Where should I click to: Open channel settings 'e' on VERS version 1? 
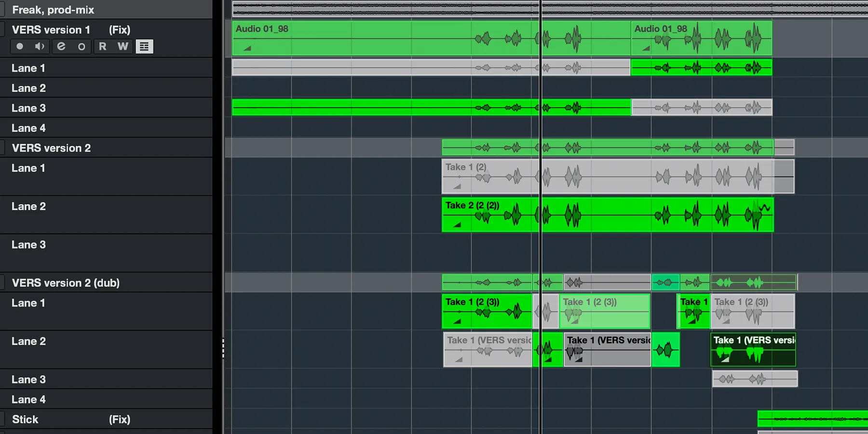point(61,47)
